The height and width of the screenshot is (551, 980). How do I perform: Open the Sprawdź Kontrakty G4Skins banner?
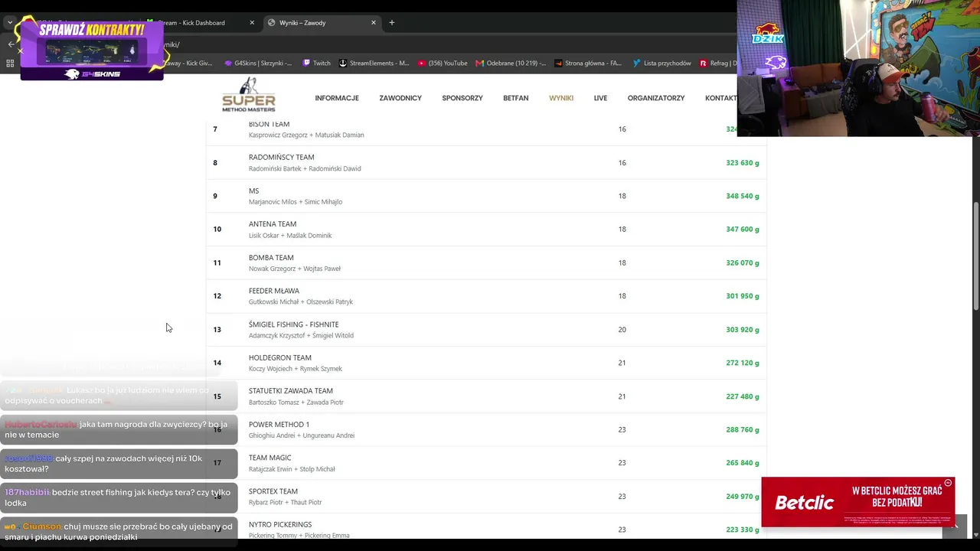pyautogui.click(x=92, y=50)
